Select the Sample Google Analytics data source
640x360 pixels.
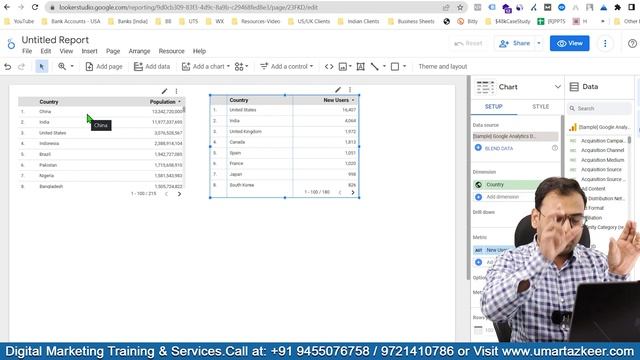tap(516, 136)
